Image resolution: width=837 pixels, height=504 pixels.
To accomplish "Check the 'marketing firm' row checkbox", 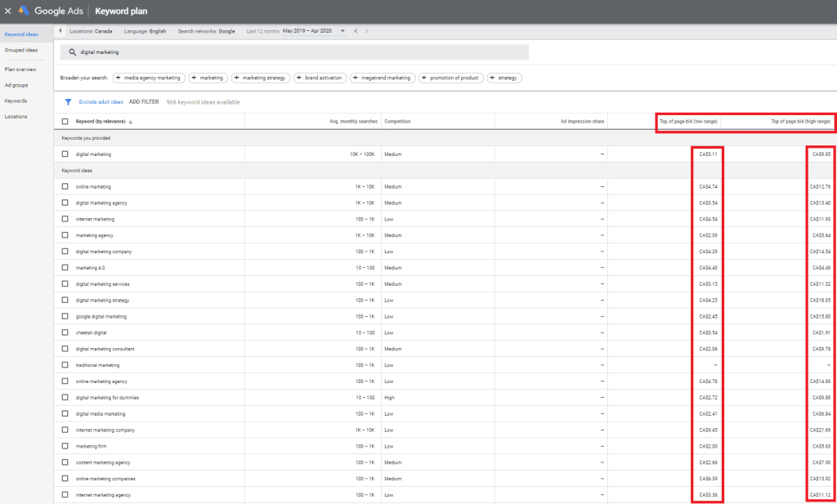I will click(x=65, y=446).
